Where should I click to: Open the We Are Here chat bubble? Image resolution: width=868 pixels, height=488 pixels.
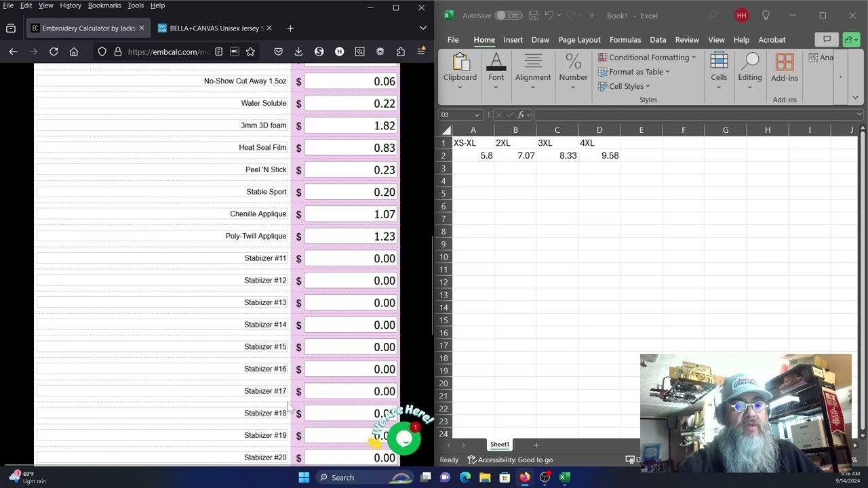403,438
